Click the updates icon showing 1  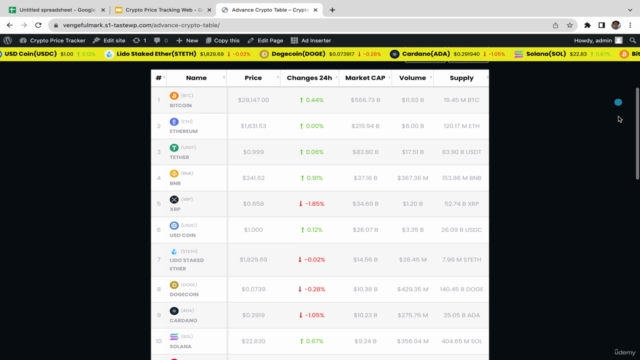[140, 40]
